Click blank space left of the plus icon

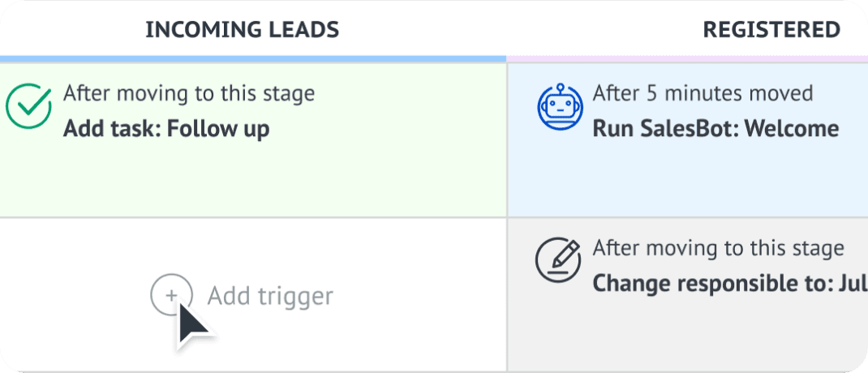[73, 296]
